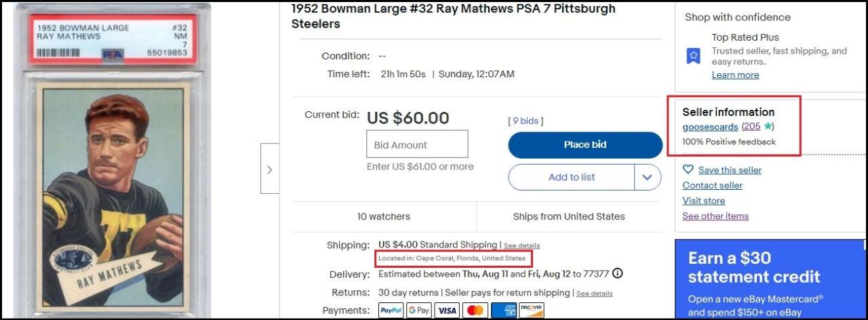Click the Visa card icon
868x320 pixels.
click(x=447, y=310)
